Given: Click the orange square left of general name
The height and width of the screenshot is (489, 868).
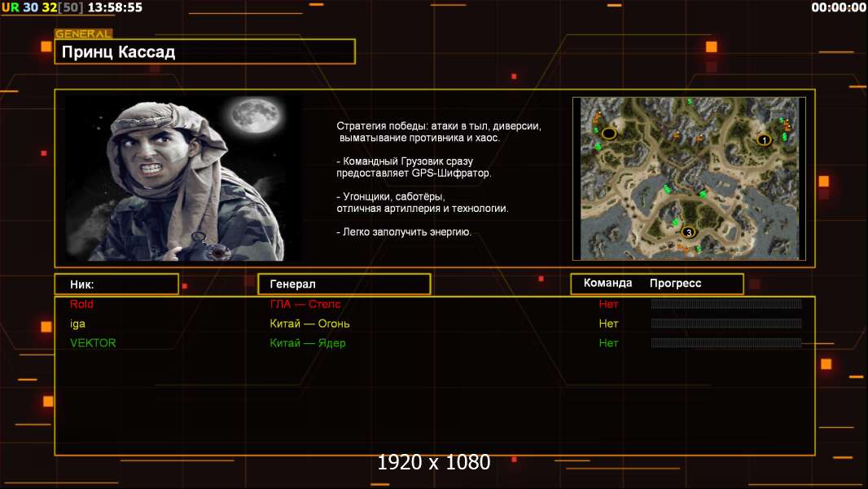Looking at the screenshot, I should point(46,46).
